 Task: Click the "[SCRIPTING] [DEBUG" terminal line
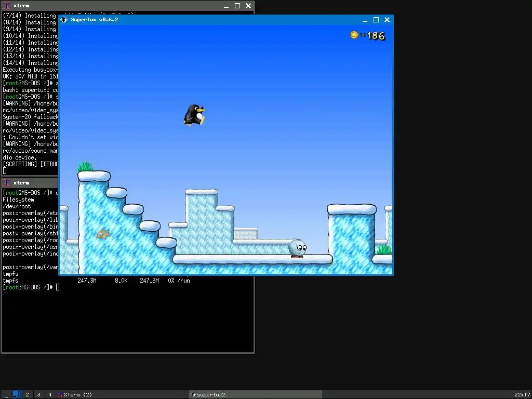click(31, 164)
